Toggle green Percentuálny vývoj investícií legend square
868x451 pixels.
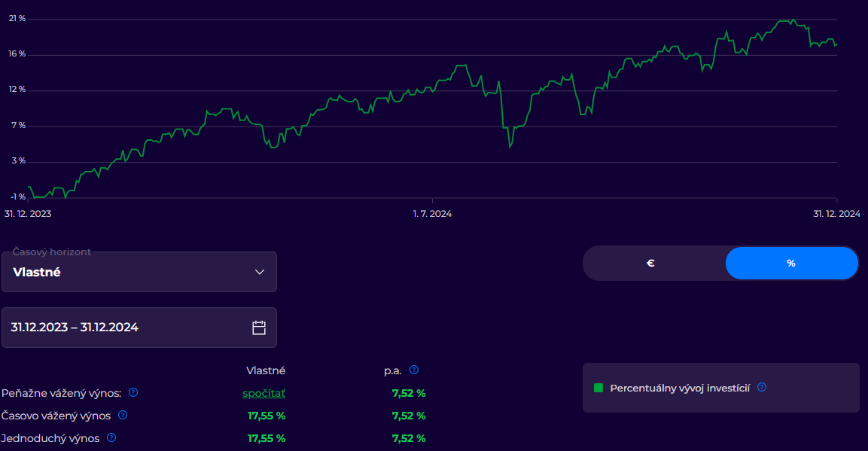pos(598,388)
